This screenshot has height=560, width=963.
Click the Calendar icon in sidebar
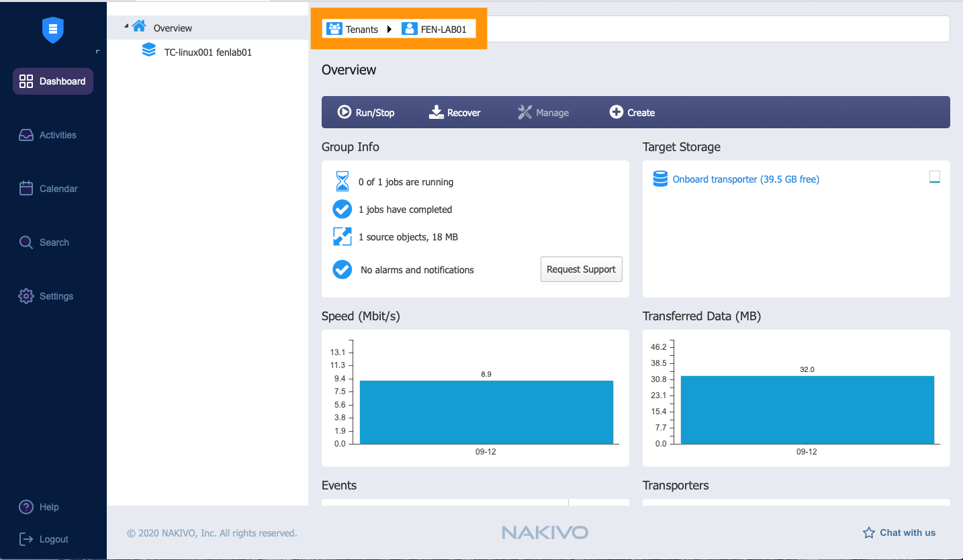pyautogui.click(x=26, y=189)
